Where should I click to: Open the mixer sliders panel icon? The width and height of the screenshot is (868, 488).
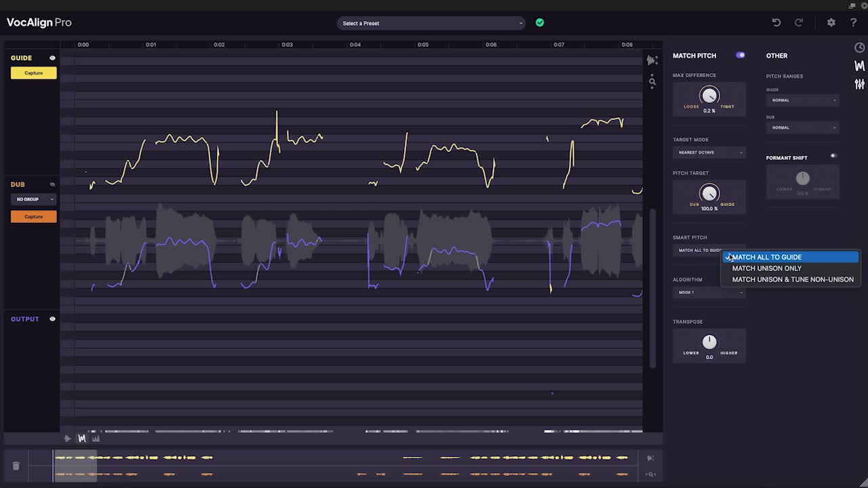click(859, 84)
